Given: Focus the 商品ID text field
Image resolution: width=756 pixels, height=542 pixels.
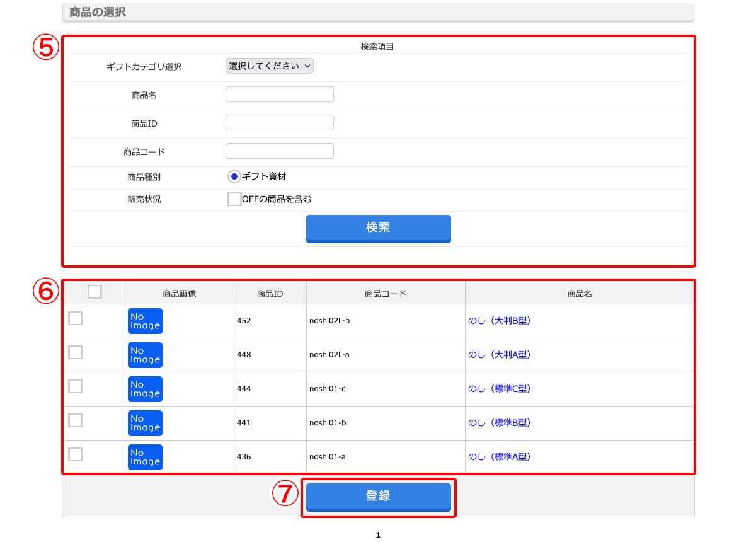Looking at the screenshot, I should coord(279,123).
